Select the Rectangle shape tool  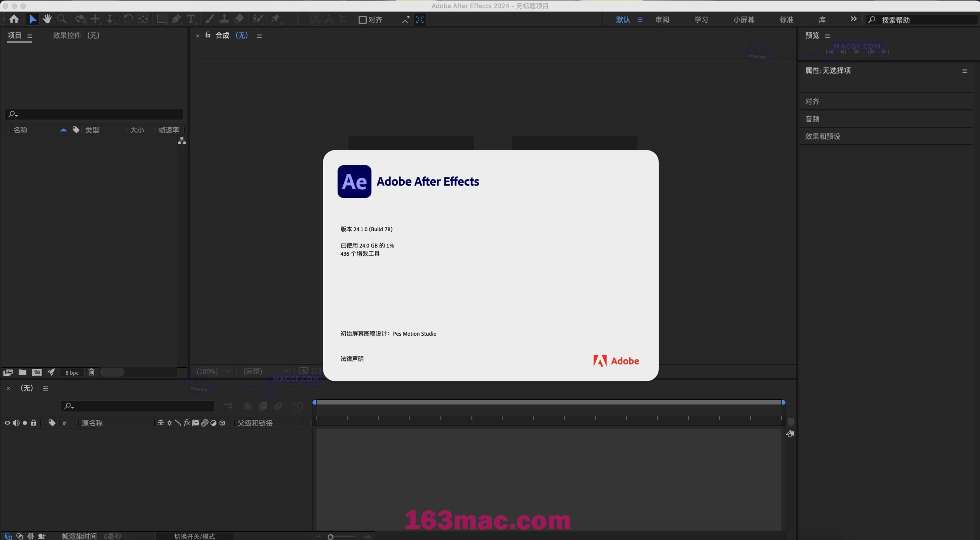point(162,19)
